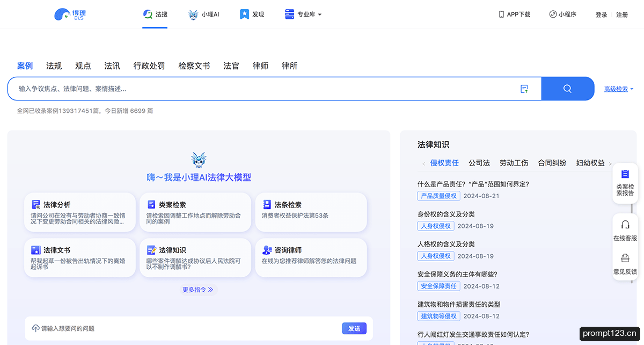The image size is (644, 345).
Task: Expand 更多指令 commands
Action: point(198,290)
